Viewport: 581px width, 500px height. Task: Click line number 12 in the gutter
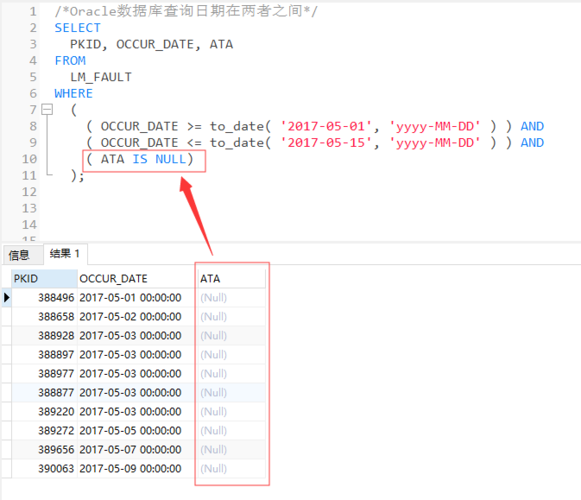29,192
